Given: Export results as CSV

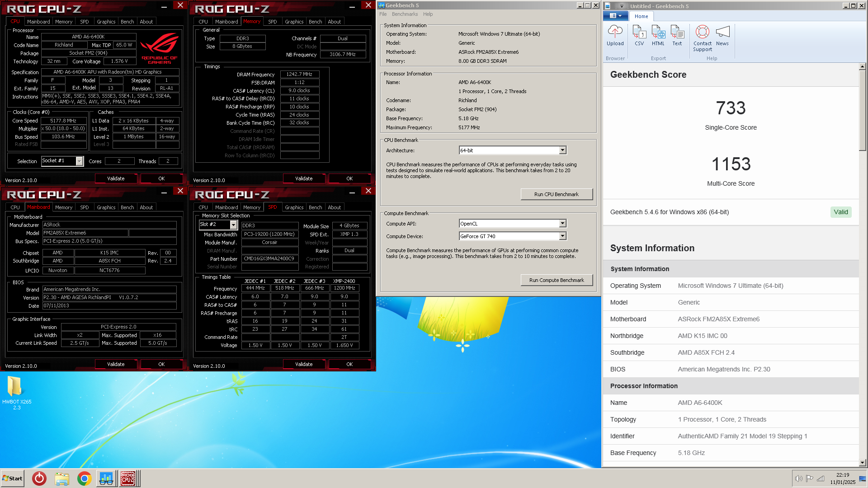Looking at the screenshot, I should [x=639, y=36].
